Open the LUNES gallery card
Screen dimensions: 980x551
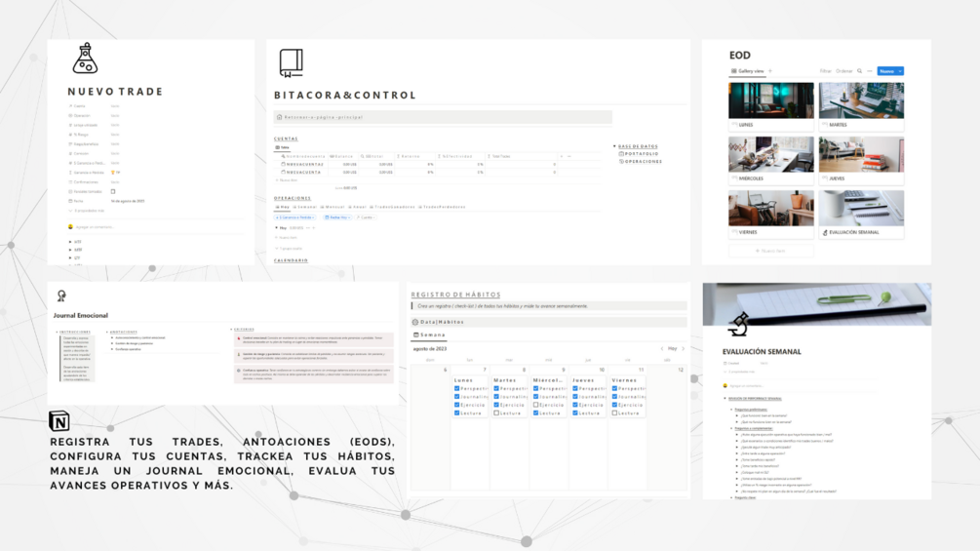(770, 106)
